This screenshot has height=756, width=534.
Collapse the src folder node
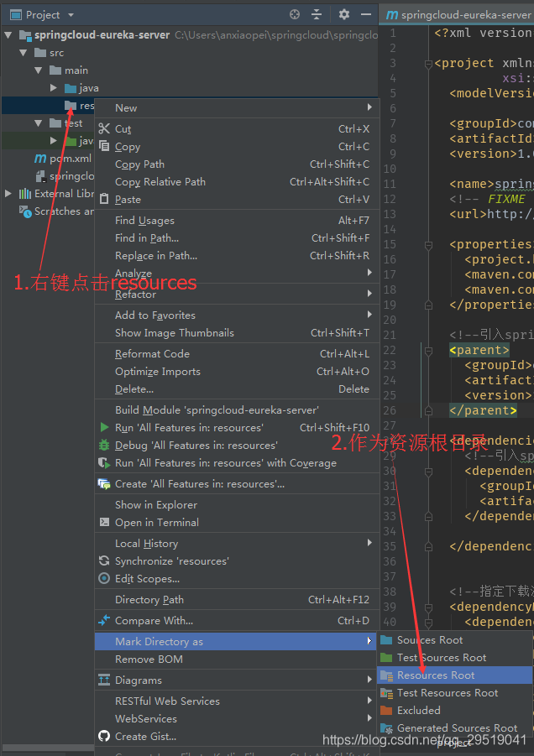24,53
